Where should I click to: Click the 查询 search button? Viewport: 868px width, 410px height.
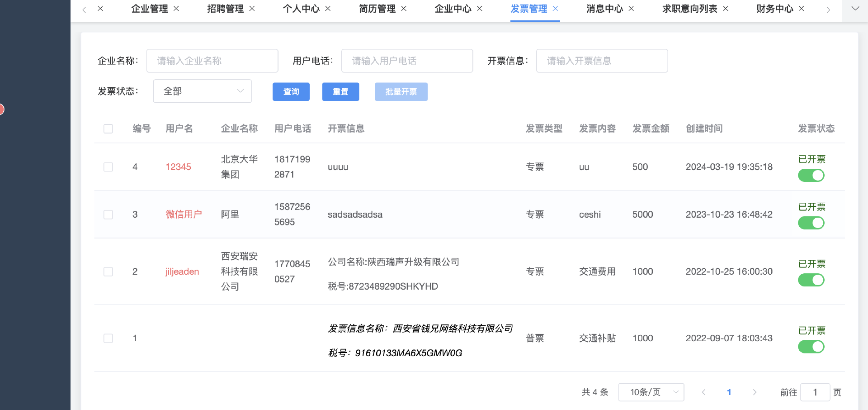[x=291, y=92]
